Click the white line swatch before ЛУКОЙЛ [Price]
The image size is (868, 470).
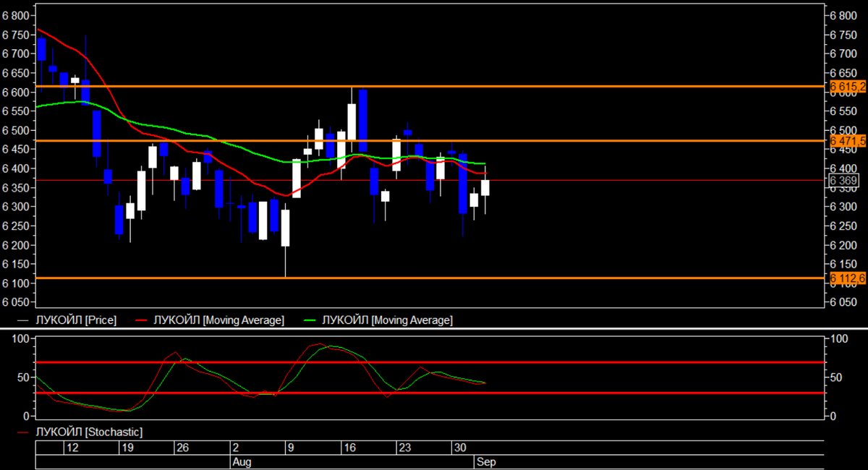(22, 320)
